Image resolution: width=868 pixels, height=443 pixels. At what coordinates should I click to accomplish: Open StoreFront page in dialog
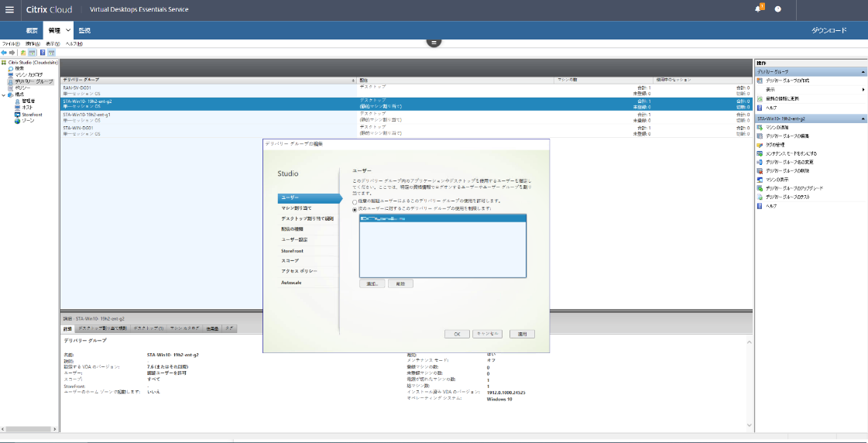pyautogui.click(x=307, y=251)
